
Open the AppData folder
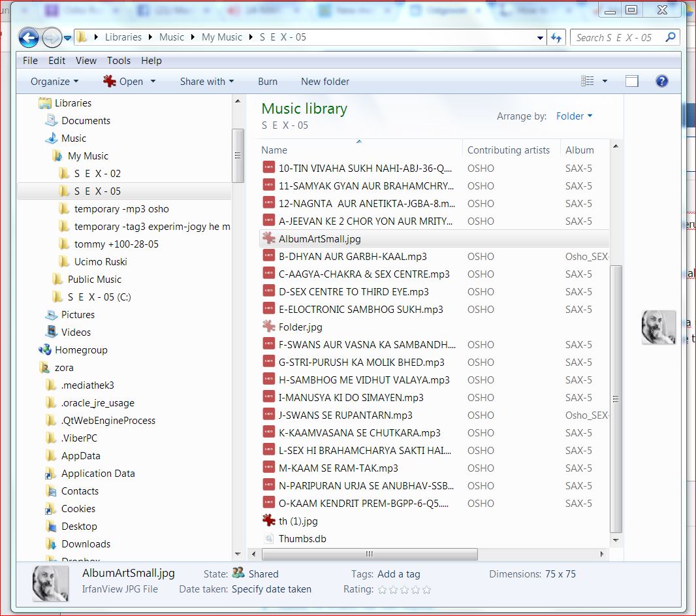(x=81, y=456)
